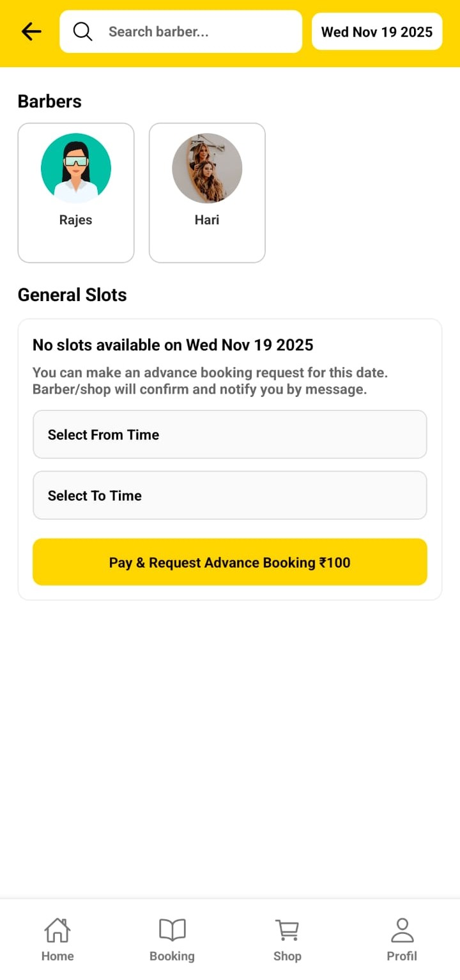The height and width of the screenshot is (980, 460).
Task: Select Rajes barber avatar
Action: (76, 168)
